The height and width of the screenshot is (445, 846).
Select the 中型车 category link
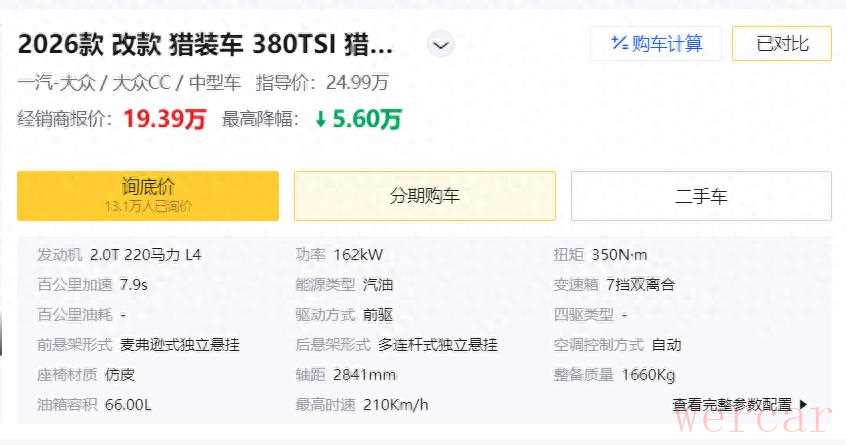coord(216,83)
